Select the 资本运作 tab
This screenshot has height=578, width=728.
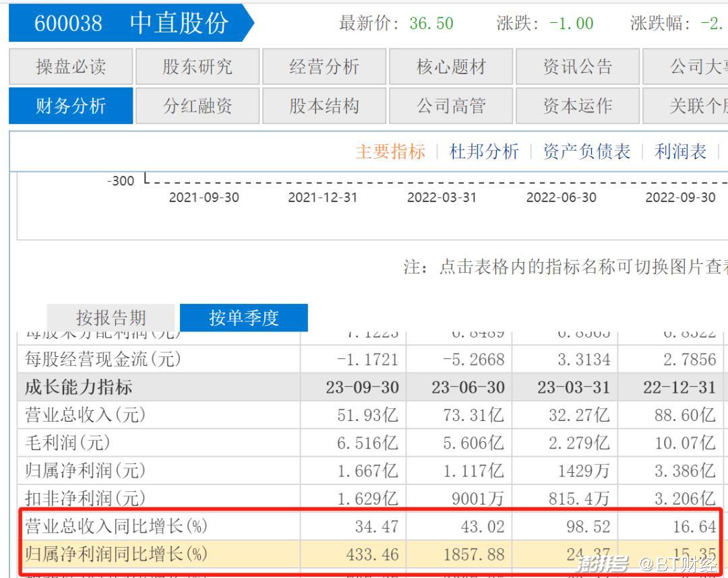(x=578, y=106)
